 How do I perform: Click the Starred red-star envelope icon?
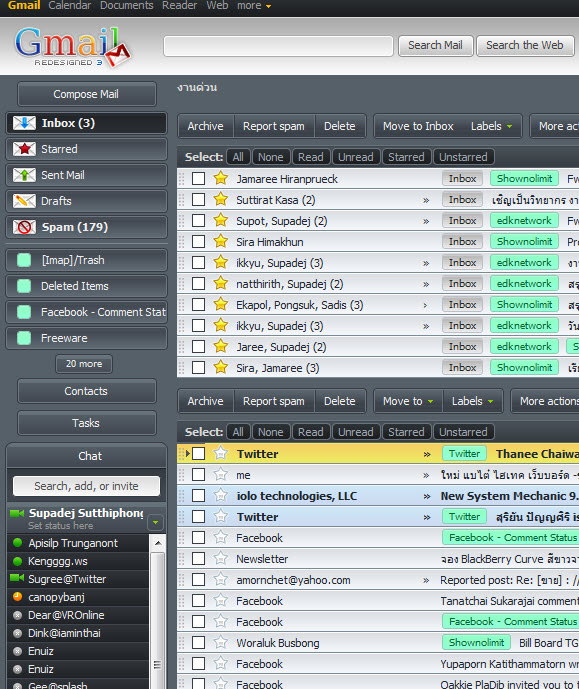coord(24,149)
